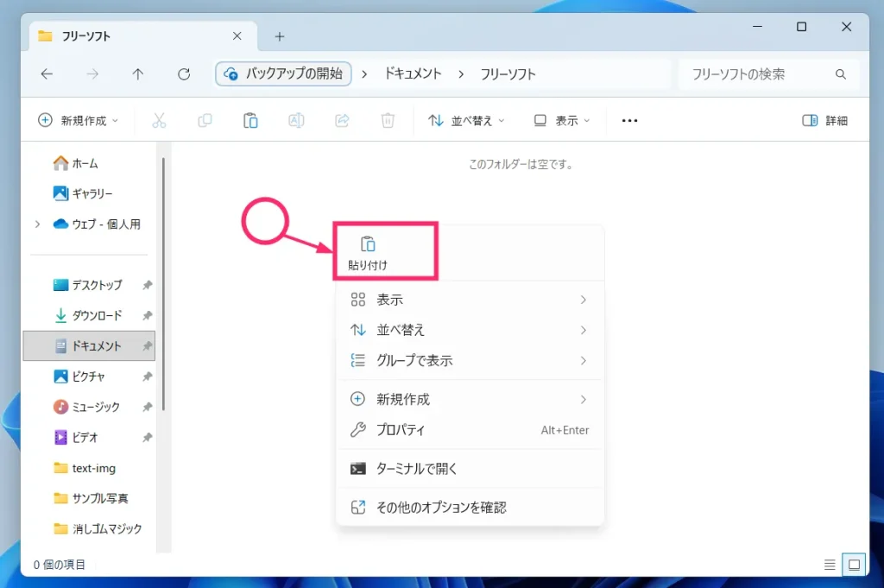Click the Cut scissors icon in toolbar
Screen dimensions: 884x588
tap(159, 120)
